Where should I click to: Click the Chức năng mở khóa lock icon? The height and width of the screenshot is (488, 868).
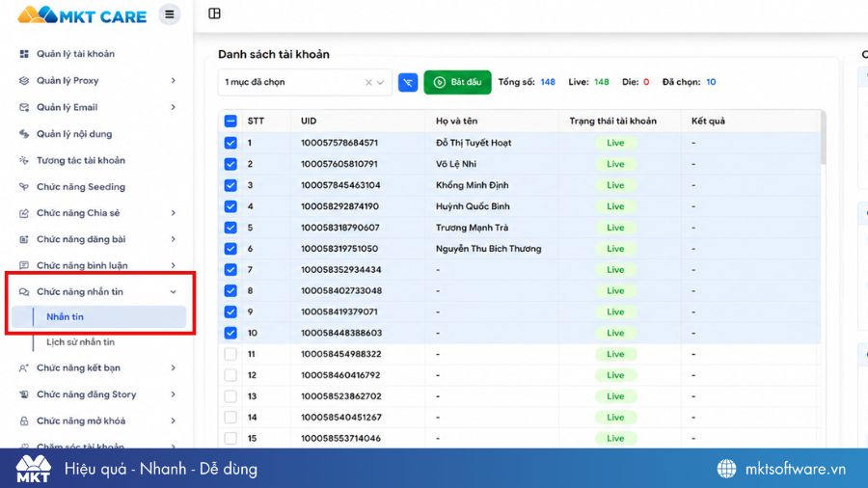[x=24, y=421]
